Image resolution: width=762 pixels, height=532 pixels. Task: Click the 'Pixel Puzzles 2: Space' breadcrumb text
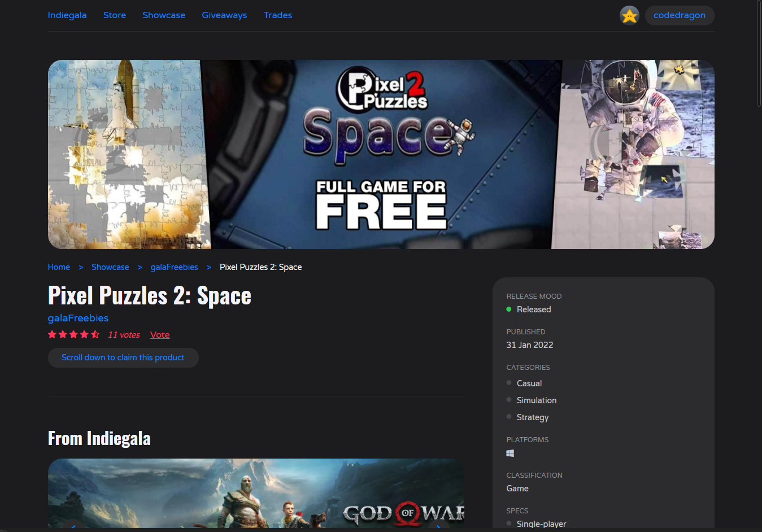260,267
